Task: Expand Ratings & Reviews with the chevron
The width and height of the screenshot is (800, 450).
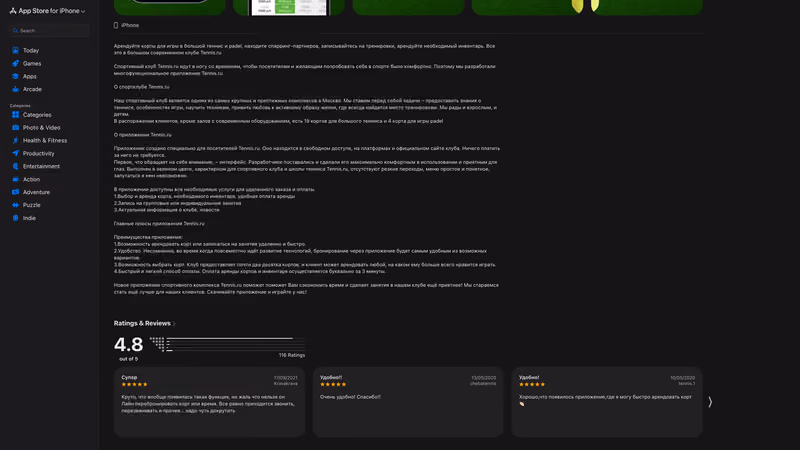Action: pyautogui.click(x=174, y=323)
